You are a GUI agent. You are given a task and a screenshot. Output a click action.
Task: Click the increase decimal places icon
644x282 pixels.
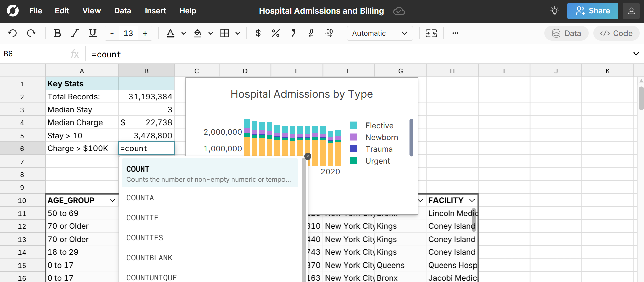coord(329,33)
